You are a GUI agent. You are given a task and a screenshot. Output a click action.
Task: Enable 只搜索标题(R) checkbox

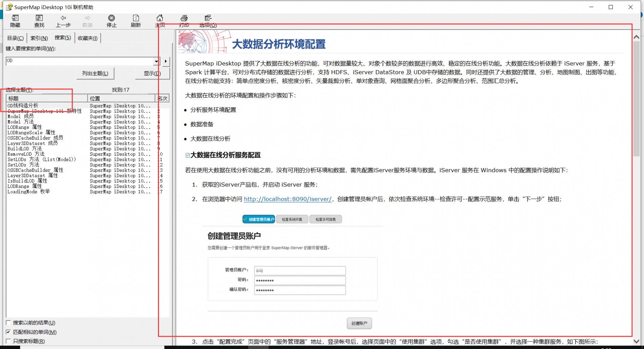coord(8,341)
